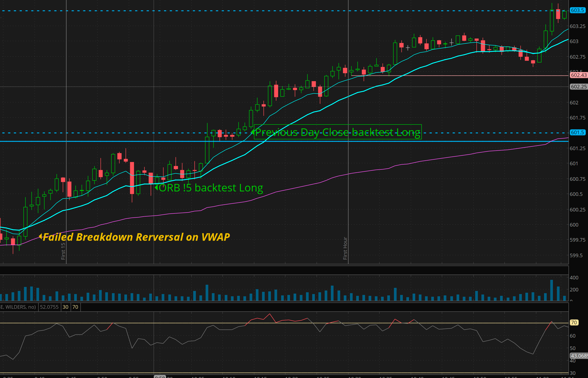The height and width of the screenshot is (378, 588).
Task: Click the 9:58 highlighted time label
Action: tap(160, 377)
